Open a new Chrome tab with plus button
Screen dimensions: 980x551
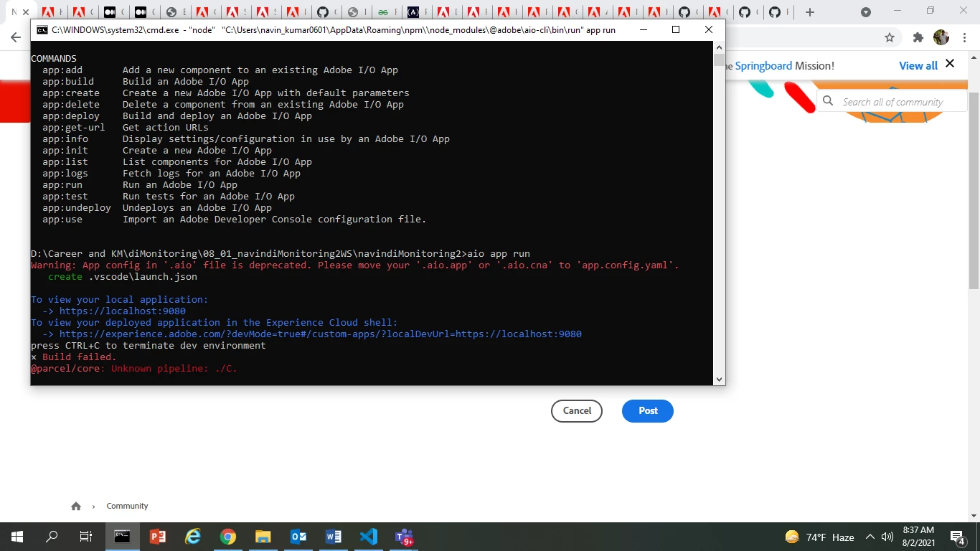tap(810, 12)
